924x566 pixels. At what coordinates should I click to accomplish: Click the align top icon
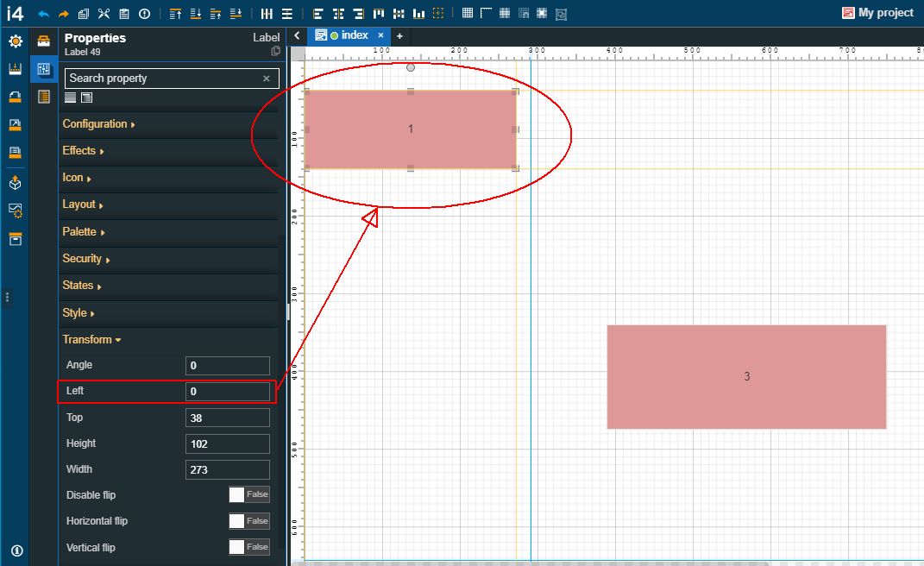coord(379,14)
